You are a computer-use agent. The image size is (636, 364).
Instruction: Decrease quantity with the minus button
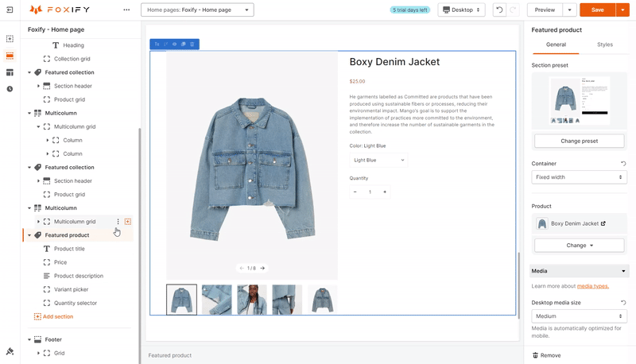click(355, 192)
